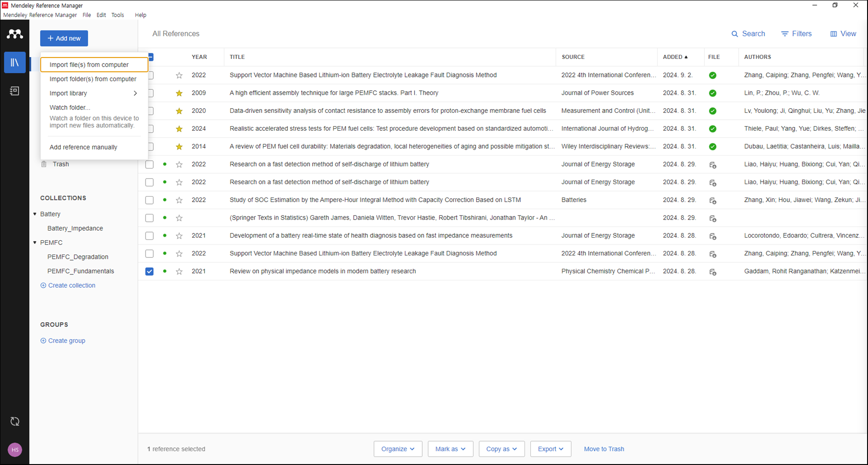Star the SOC Estimation LSTM reference
868x465 pixels.
click(179, 200)
